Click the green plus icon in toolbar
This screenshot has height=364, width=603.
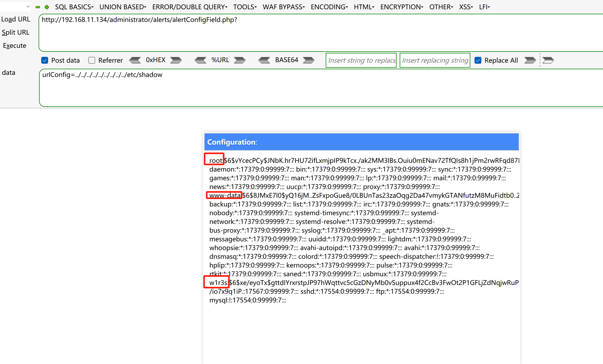pyautogui.click(x=47, y=7)
